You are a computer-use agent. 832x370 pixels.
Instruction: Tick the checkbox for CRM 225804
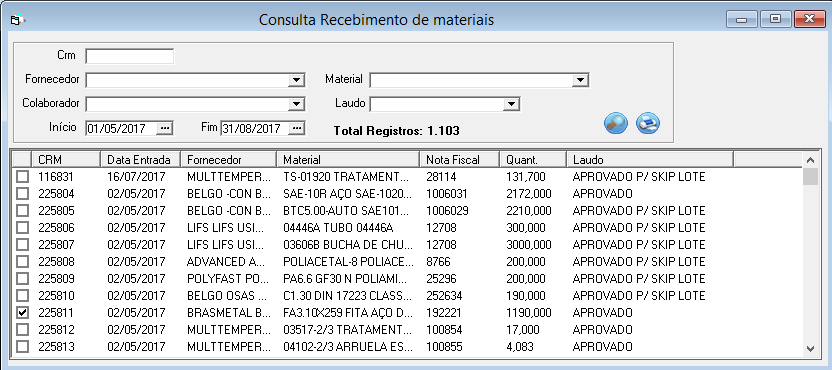22,194
